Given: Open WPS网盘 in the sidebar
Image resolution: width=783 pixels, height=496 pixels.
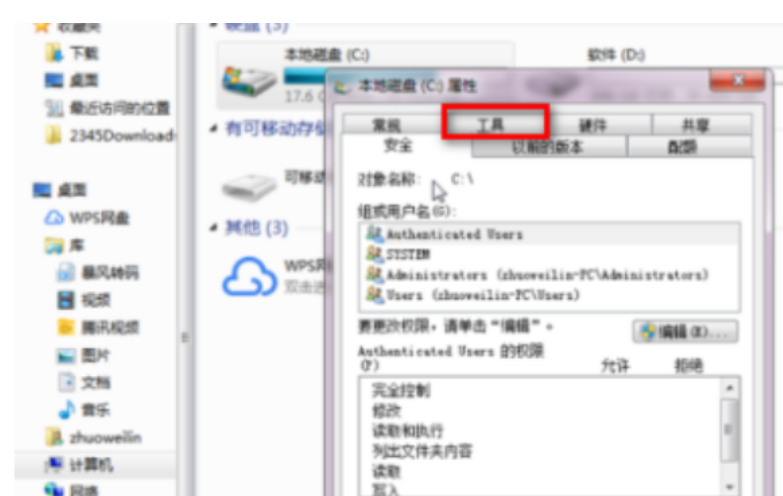Looking at the screenshot, I should (87, 218).
